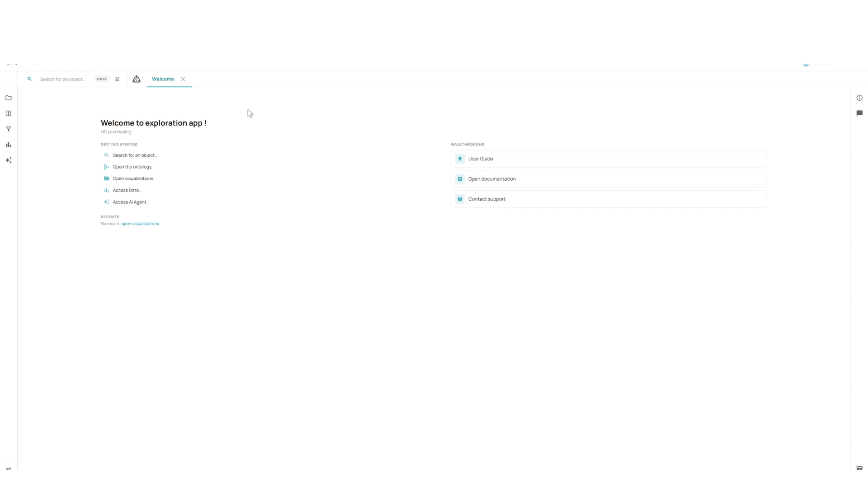Open the info icon in right panel
The image size is (868, 488).
pos(859,98)
